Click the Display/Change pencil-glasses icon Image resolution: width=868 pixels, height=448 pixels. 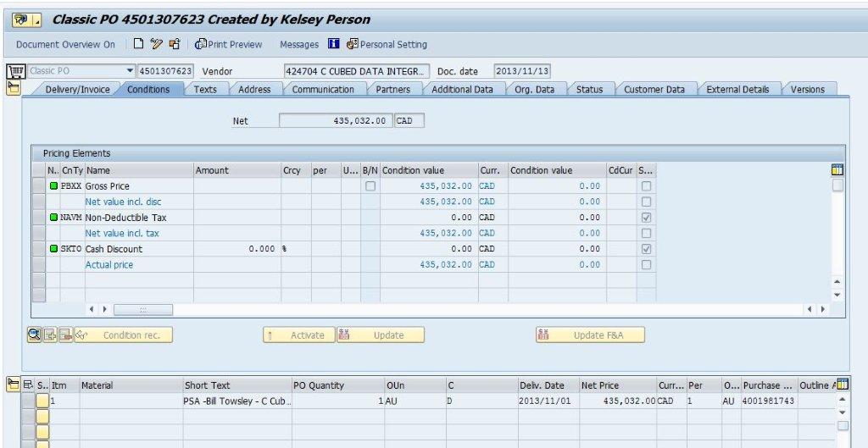pos(157,44)
